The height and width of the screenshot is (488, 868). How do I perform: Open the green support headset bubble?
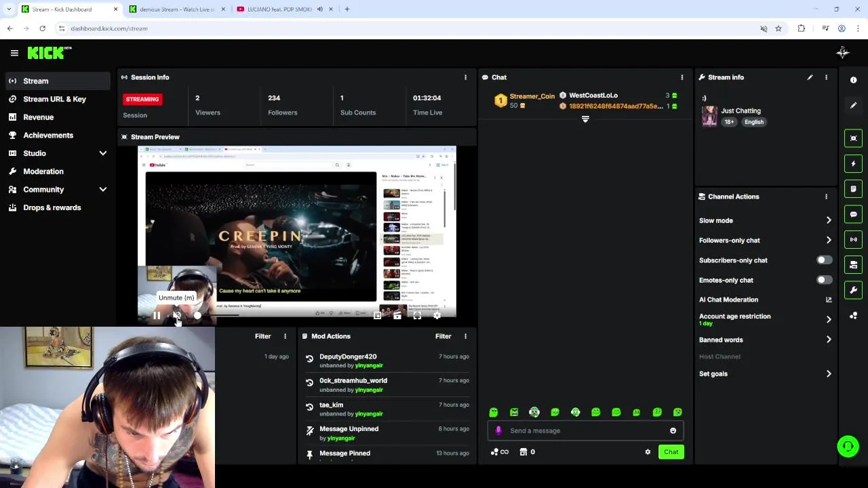(848, 446)
